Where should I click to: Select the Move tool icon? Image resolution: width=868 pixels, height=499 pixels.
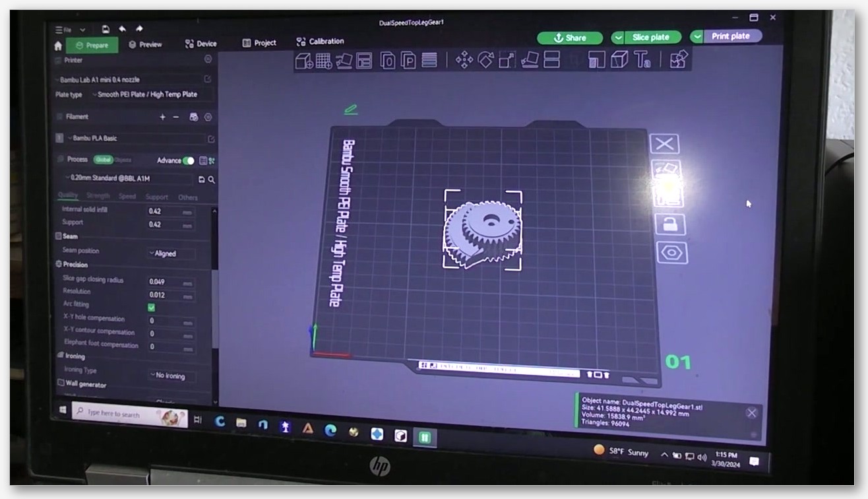pyautogui.click(x=464, y=60)
